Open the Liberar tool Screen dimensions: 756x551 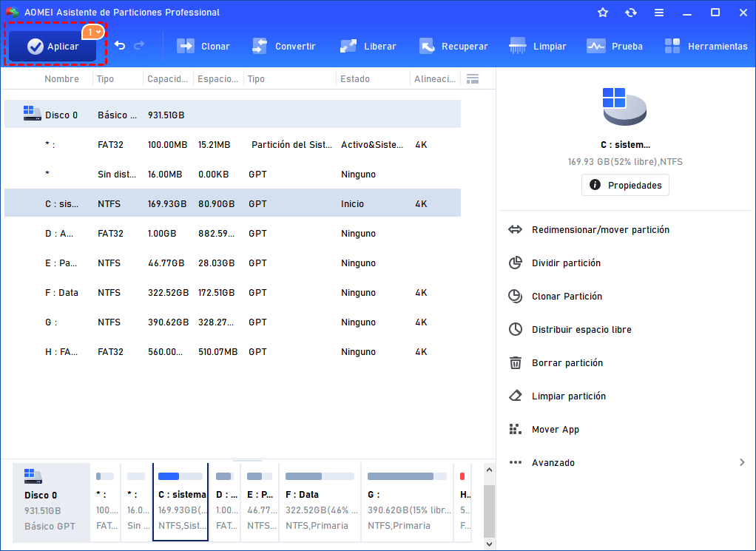368,46
